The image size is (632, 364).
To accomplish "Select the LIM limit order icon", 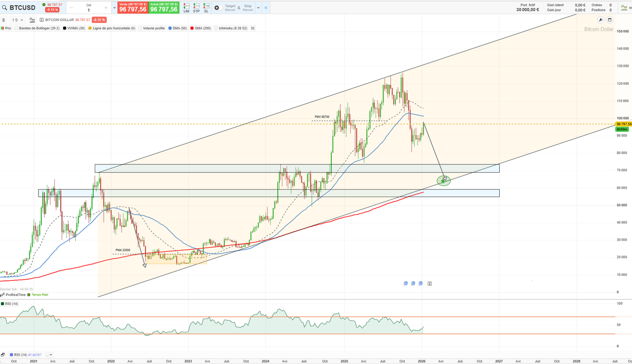I will (186, 8).
